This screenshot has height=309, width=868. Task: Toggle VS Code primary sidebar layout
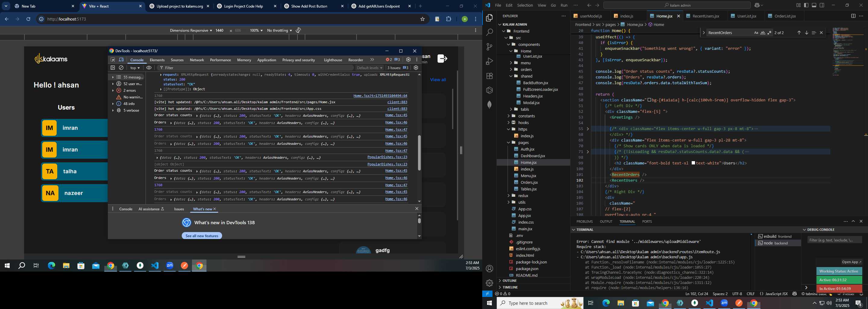click(x=806, y=5)
